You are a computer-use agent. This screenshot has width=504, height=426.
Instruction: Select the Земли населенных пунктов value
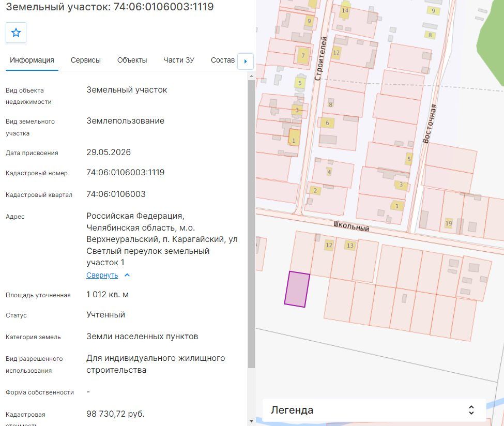(x=142, y=336)
